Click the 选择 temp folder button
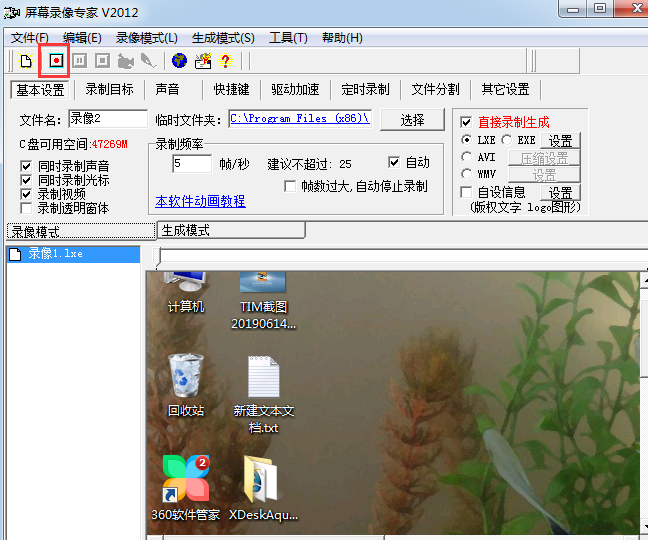The image size is (648, 540). [412, 120]
